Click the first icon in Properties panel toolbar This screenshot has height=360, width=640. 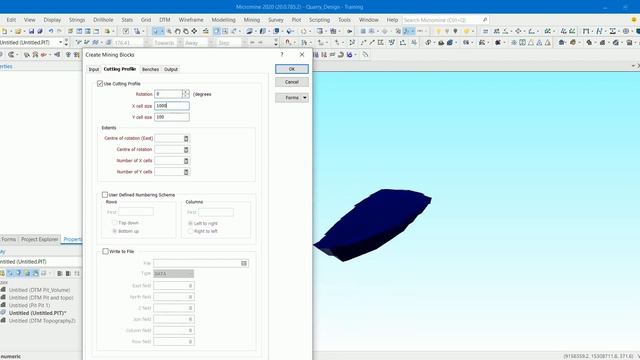pyautogui.click(x=2, y=273)
